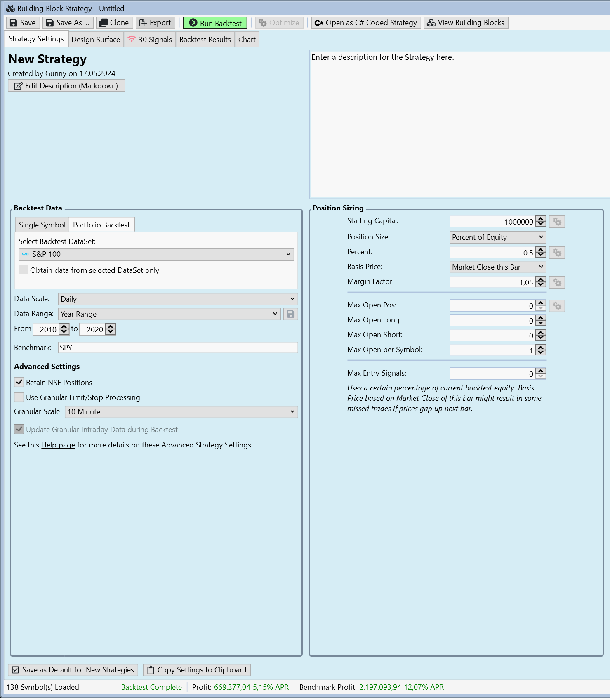The height and width of the screenshot is (700, 610).
Task: Open the Data Scale dropdown
Action: pos(178,299)
